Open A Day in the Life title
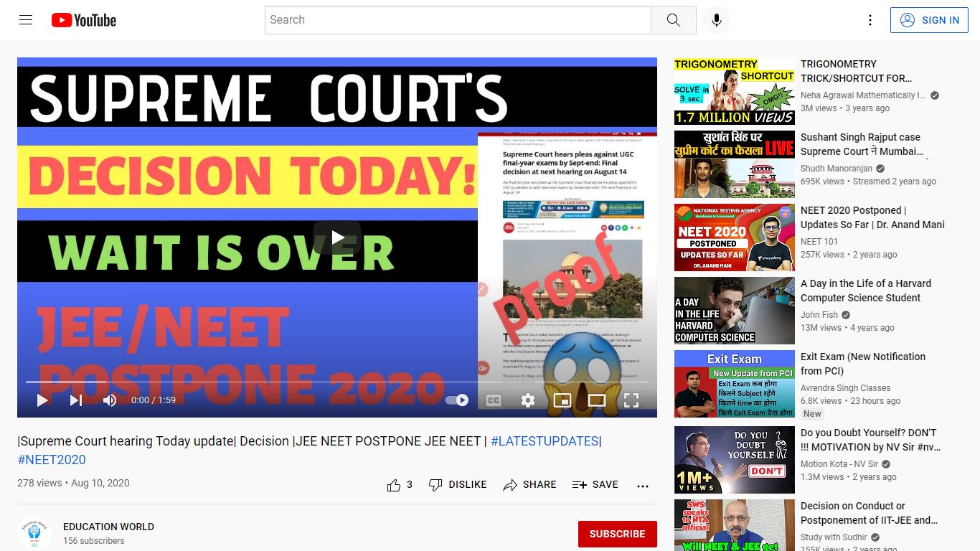 (x=866, y=291)
